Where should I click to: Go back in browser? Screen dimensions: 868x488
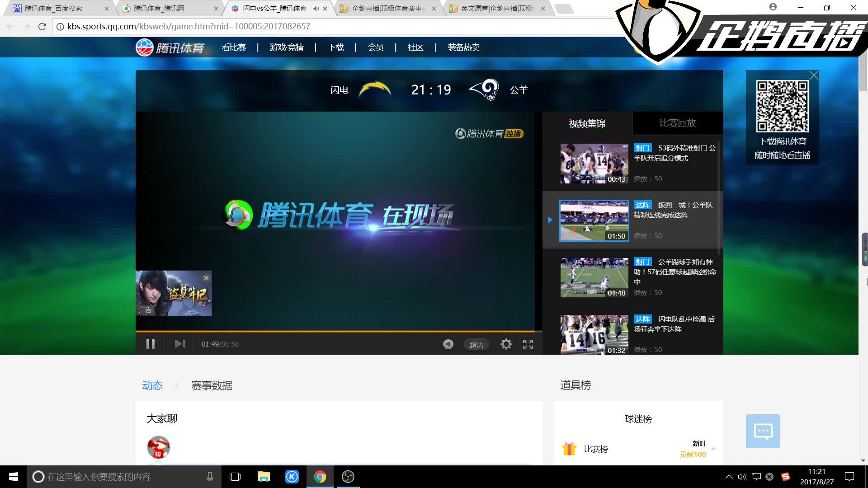coord(11,27)
